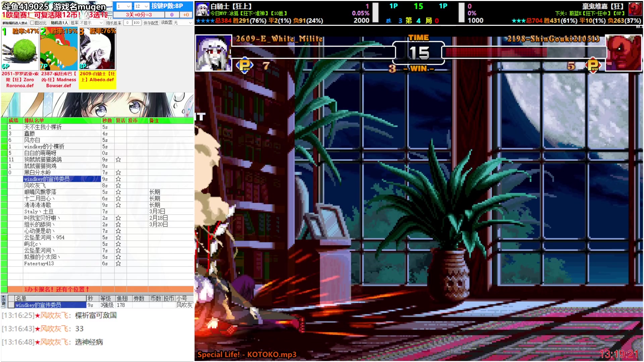
Task: Click player 2 power gauge icon
Action: pos(593,65)
